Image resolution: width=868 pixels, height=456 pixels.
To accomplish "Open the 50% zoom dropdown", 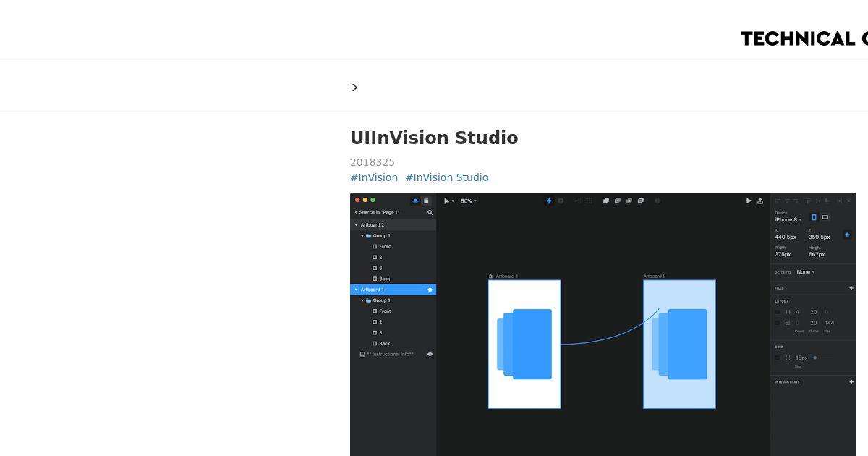I will tap(469, 201).
